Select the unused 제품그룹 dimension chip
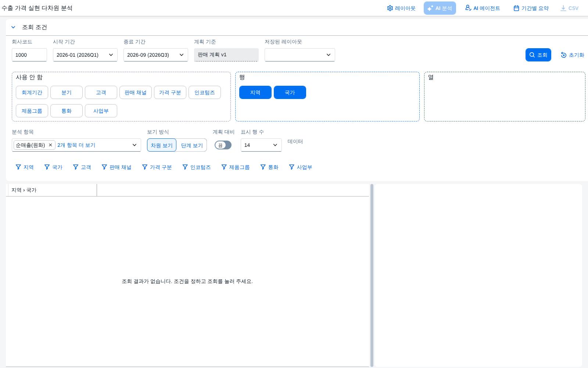Screen dimensions: 588x368 (x=32, y=111)
